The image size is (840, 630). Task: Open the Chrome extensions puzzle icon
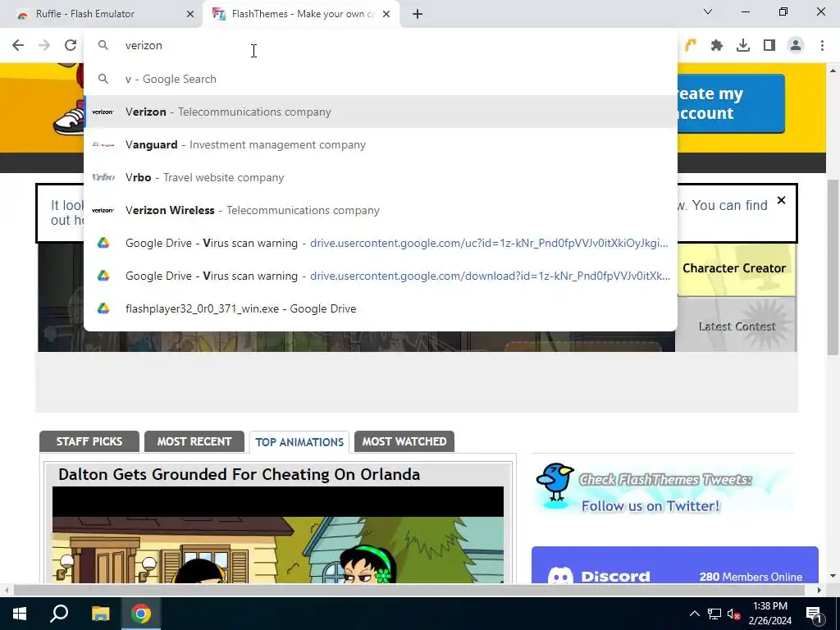click(716, 46)
